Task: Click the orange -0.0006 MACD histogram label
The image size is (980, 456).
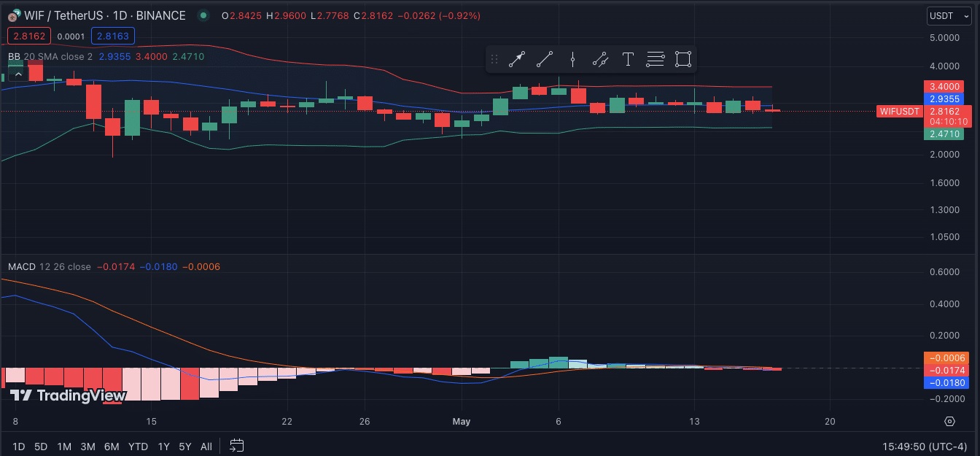Action: 945,358
